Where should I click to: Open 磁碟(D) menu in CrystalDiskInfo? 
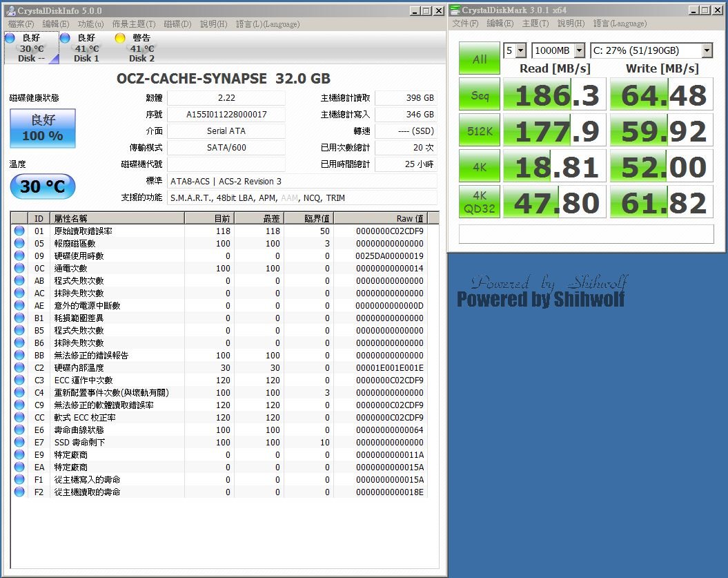[177, 23]
